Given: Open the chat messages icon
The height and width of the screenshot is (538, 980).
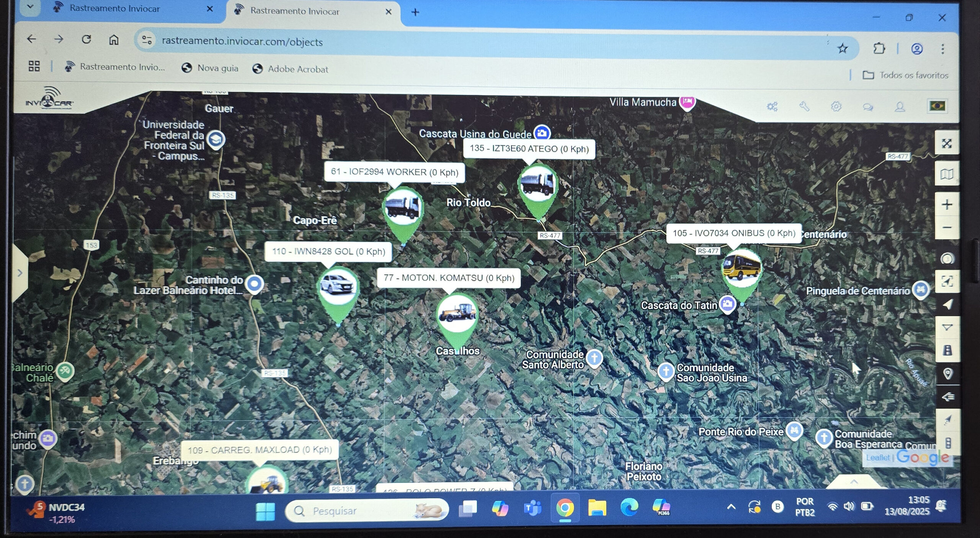Looking at the screenshot, I should 868,107.
